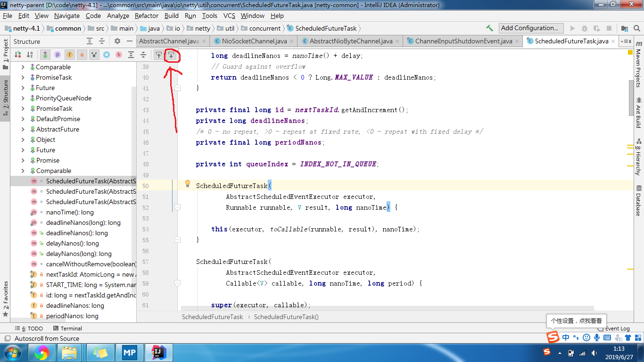Open the Terminal tool window
The image size is (644, 362).
point(67,328)
